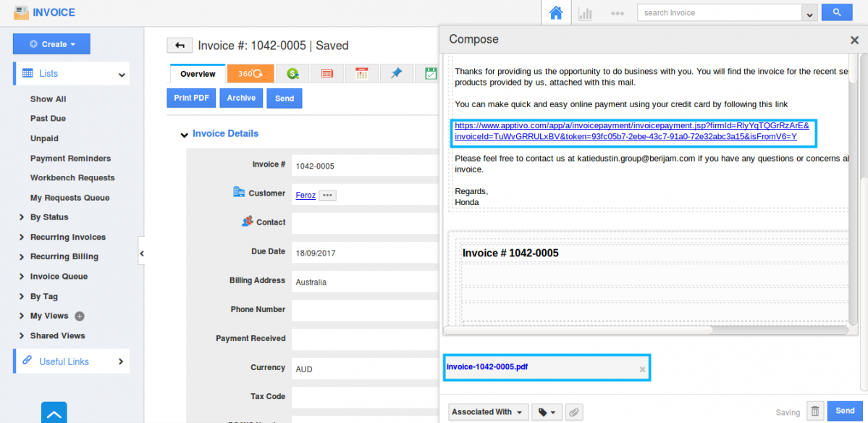Open customer more options ellipsis
Screen dimensions: 868x423
point(328,195)
